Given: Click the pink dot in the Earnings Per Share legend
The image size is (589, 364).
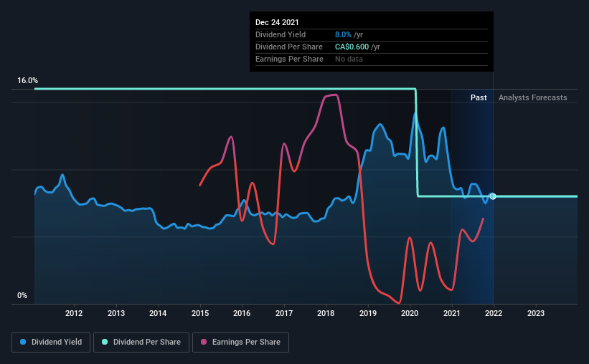Looking at the screenshot, I should (204, 343).
